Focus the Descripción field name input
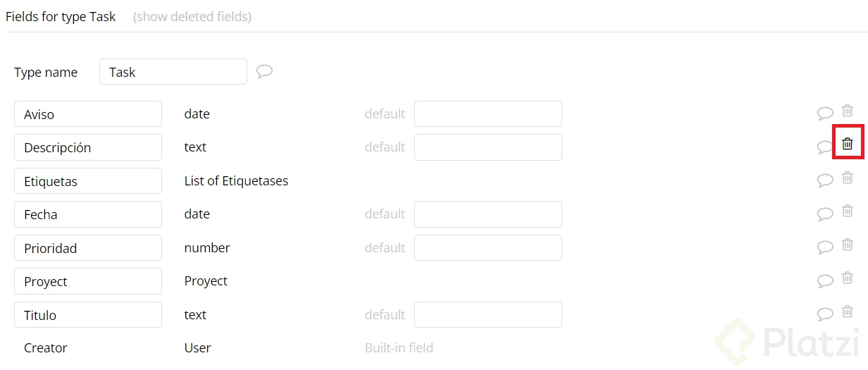Screen dimensions: 868x370 (x=88, y=147)
